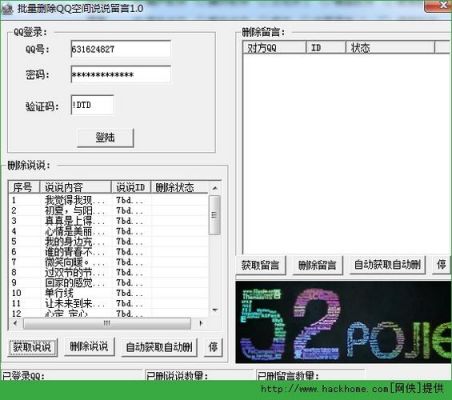Click the QQ号 input field
This screenshot has height=400, width=452.
pyautogui.click(x=121, y=49)
